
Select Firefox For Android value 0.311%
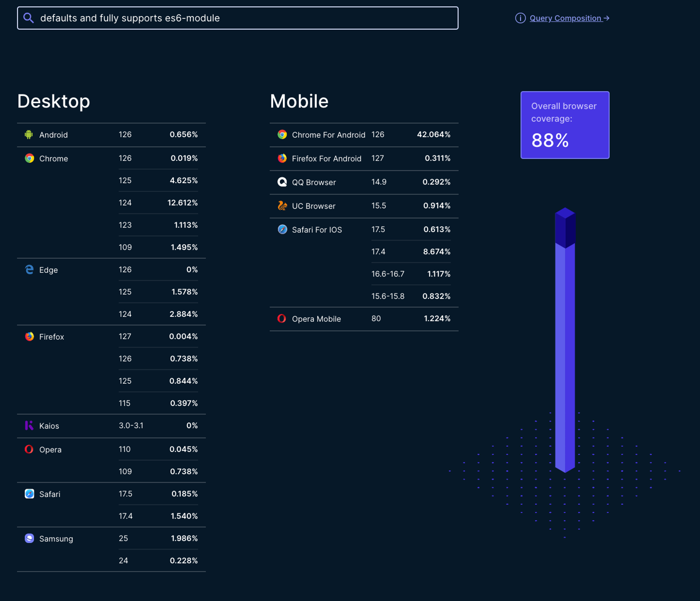[x=437, y=158]
